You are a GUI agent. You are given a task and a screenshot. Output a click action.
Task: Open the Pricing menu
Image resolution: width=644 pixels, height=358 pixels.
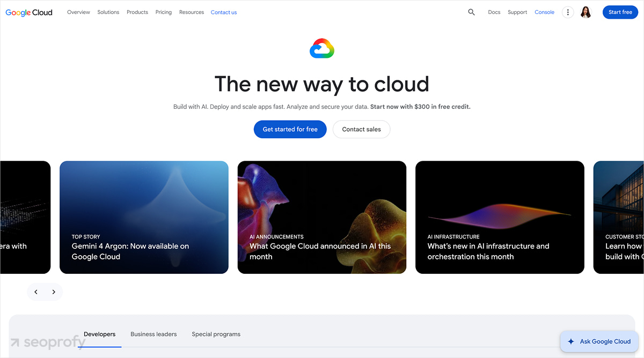pyautogui.click(x=164, y=12)
